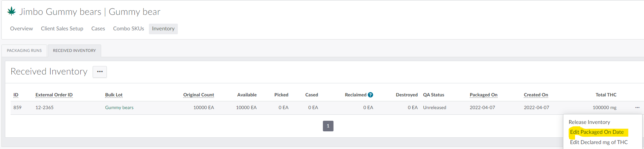This screenshot has height=149, width=644.
Task: Open the Gummy bears bulk lot link
Action: (119, 108)
